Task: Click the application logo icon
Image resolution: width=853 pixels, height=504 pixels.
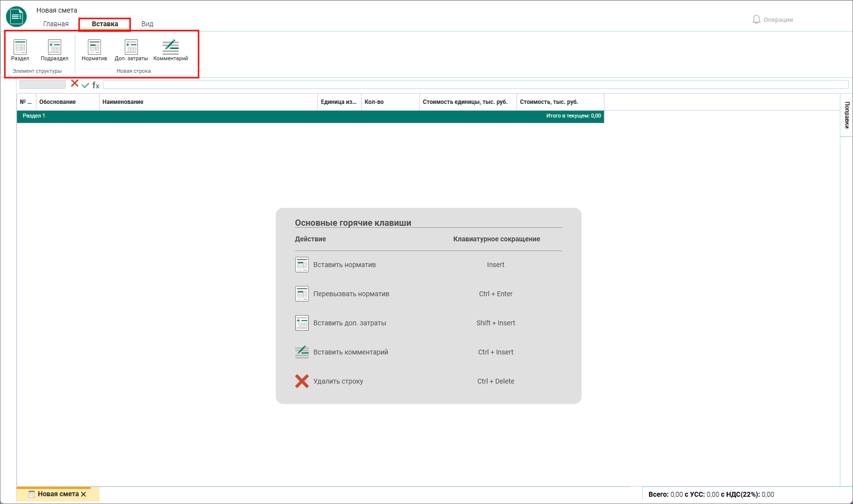Action: click(16, 17)
